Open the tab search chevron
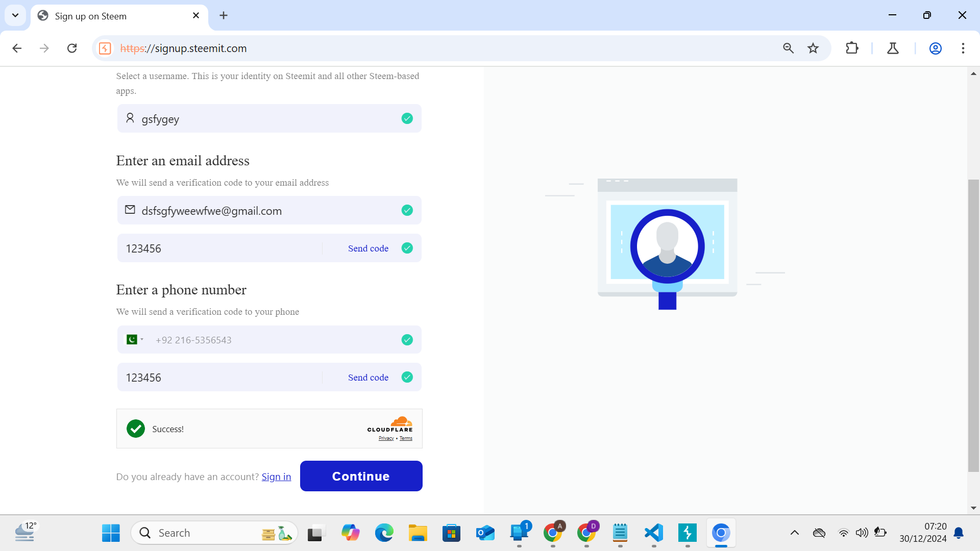980x551 pixels. [15, 15]
